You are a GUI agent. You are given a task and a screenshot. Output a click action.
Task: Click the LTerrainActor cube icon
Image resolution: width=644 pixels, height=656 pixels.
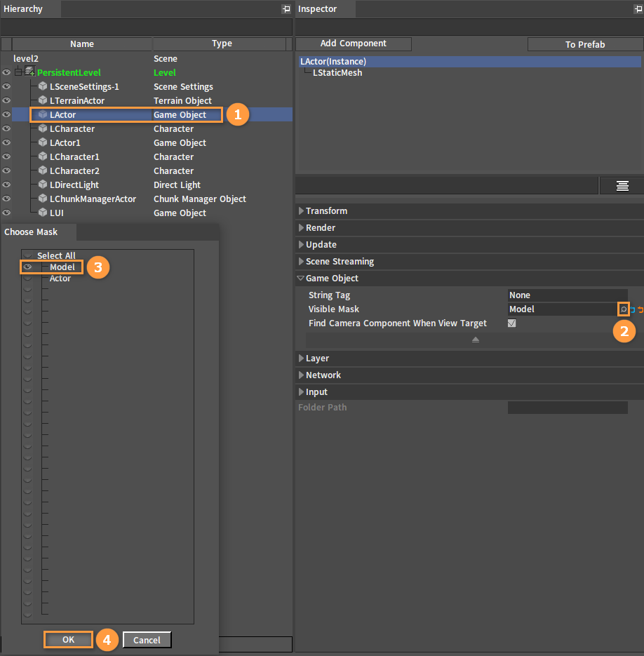coord(43,100)
